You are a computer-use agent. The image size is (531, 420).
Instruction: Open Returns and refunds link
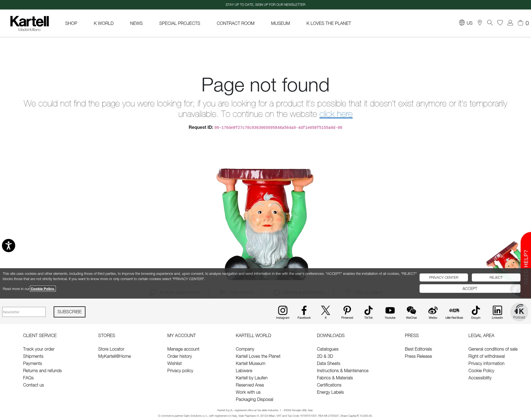42,371
